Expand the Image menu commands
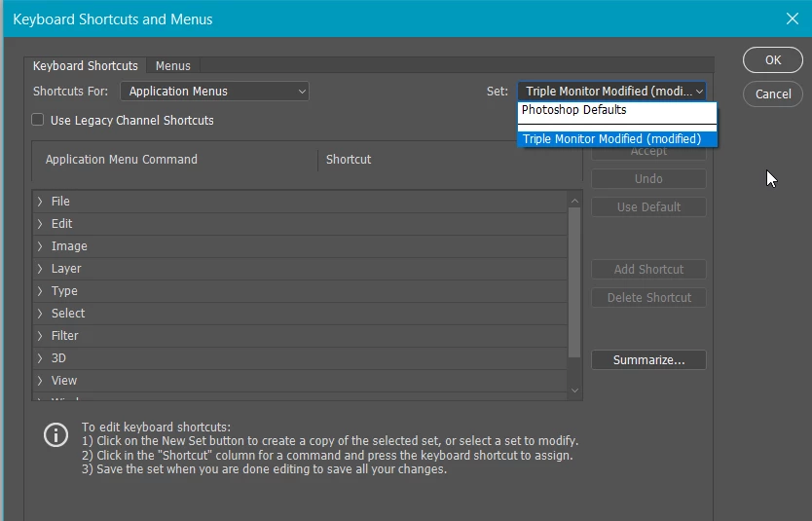 pyautogui.click(x=40, y=246)
